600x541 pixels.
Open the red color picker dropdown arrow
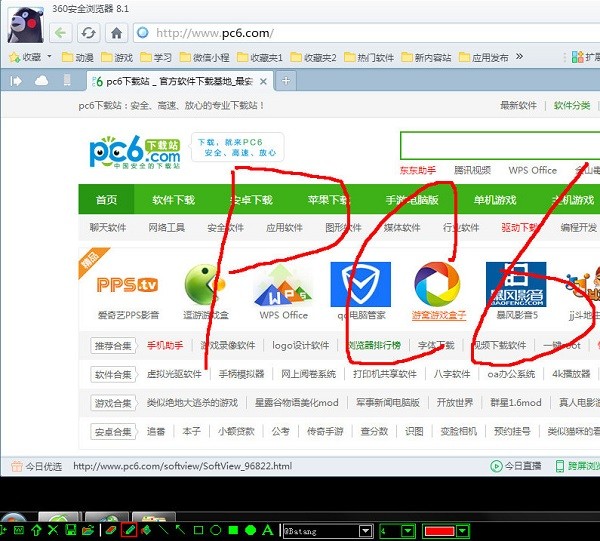click(463, 531)
